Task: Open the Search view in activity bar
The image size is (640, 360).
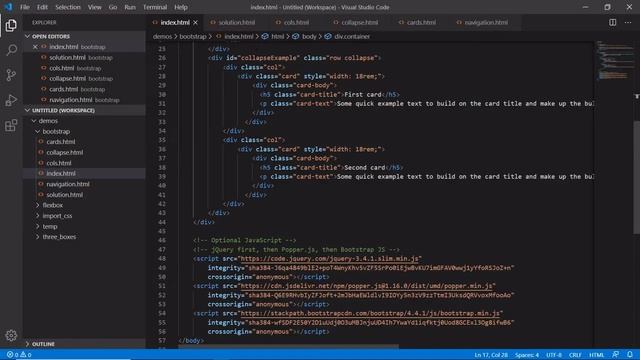Action: pos(11,50)
